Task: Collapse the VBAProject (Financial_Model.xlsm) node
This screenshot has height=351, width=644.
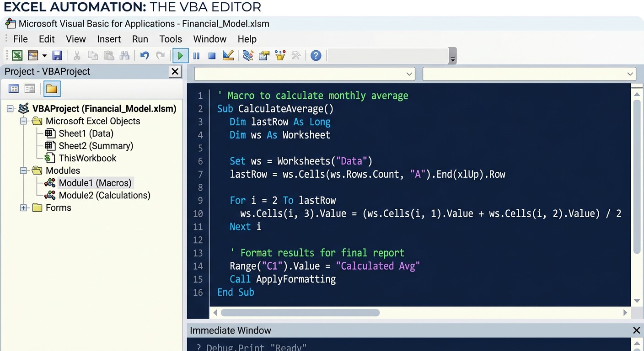Action: [x=10, y=109]
